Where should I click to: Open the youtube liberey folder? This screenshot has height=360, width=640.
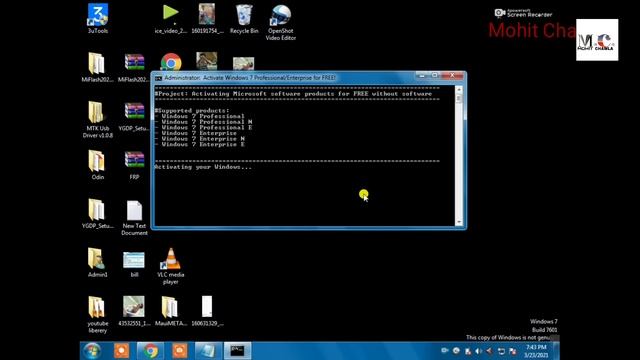point(98,314)
